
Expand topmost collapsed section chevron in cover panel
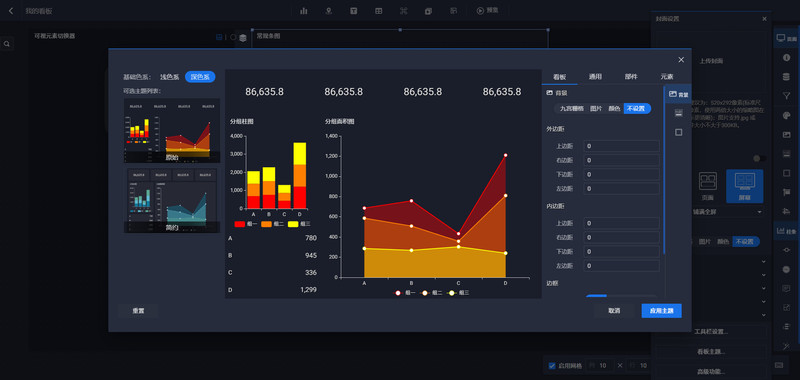[x=763, y=262]
